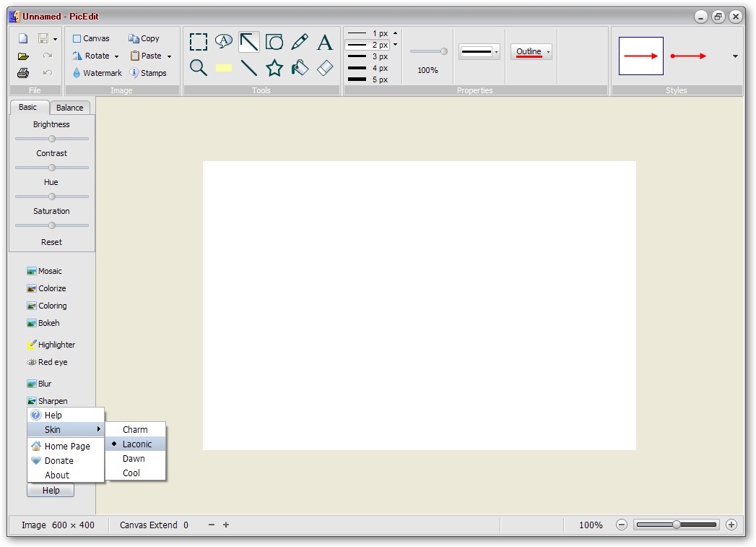Click the Brightness slider handle
The image size is (756, 547).
(52, 139)
